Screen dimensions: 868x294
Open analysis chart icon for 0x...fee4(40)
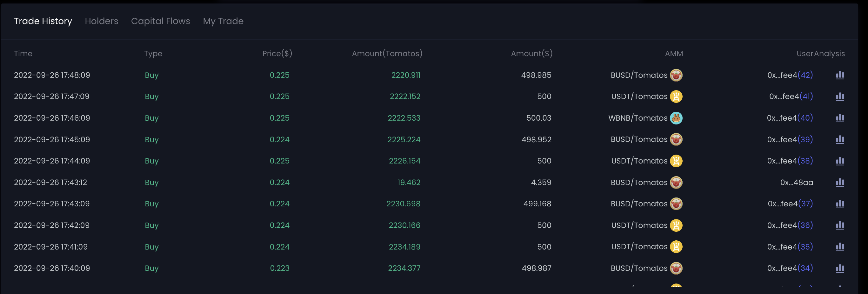pos(840,118)
